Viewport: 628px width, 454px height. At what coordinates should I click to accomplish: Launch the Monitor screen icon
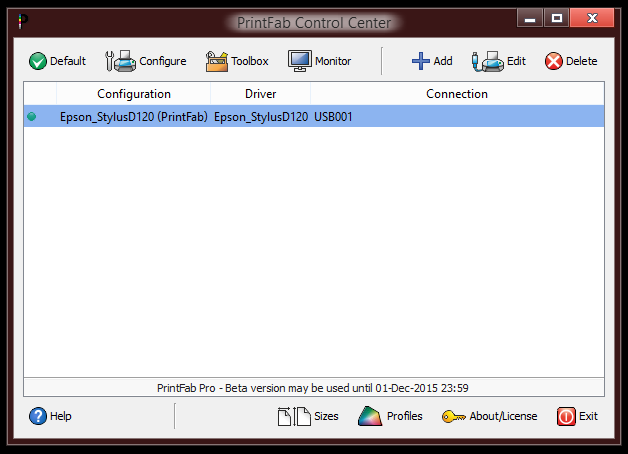300,61
